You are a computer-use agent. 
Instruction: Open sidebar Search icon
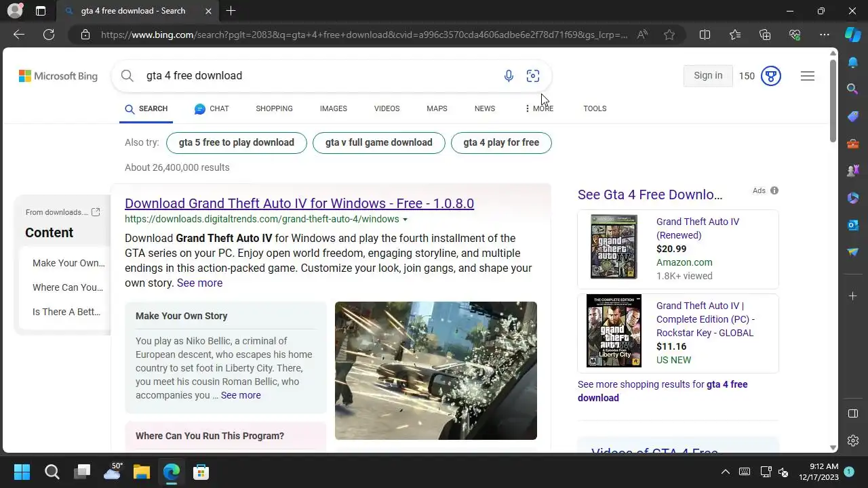coord(853,89)
